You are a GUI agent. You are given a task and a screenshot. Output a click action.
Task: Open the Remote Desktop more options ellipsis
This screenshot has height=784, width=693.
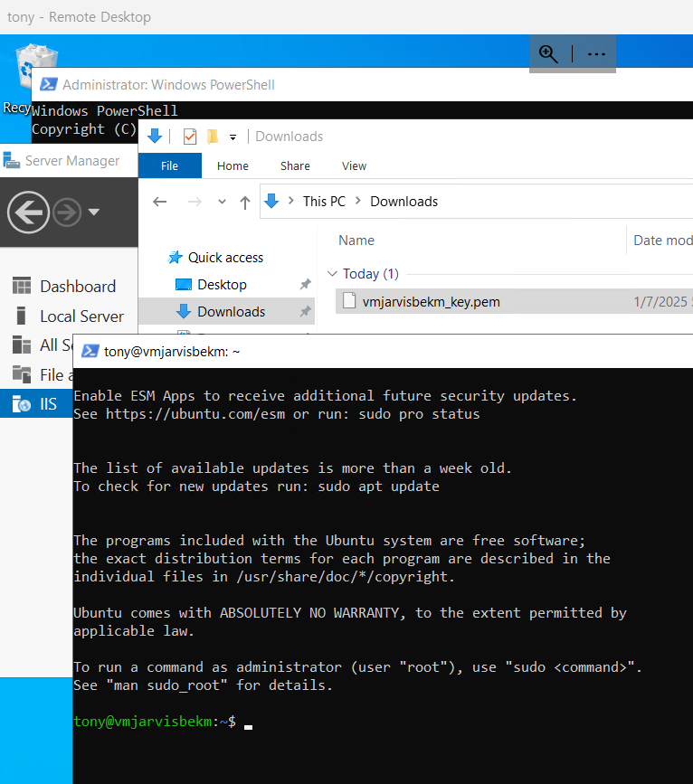pyautogui.click(x=596, y=54)
